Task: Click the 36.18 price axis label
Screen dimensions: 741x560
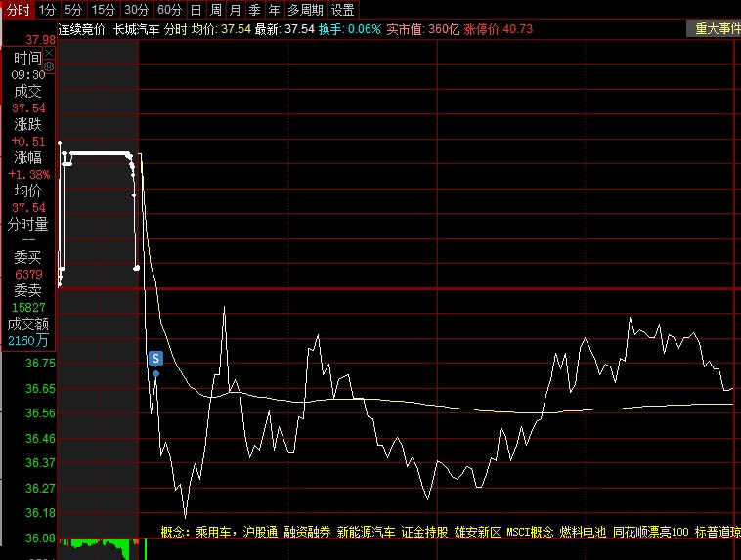Action: click(40, 512)
